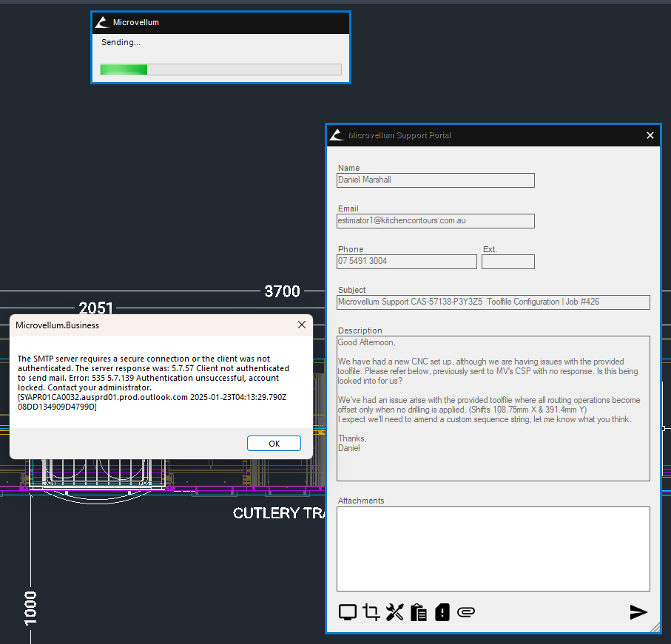Close the Microvellum.Business error dialog
Viewport: 671px width, 644px height.
click(x=302, y=325)
